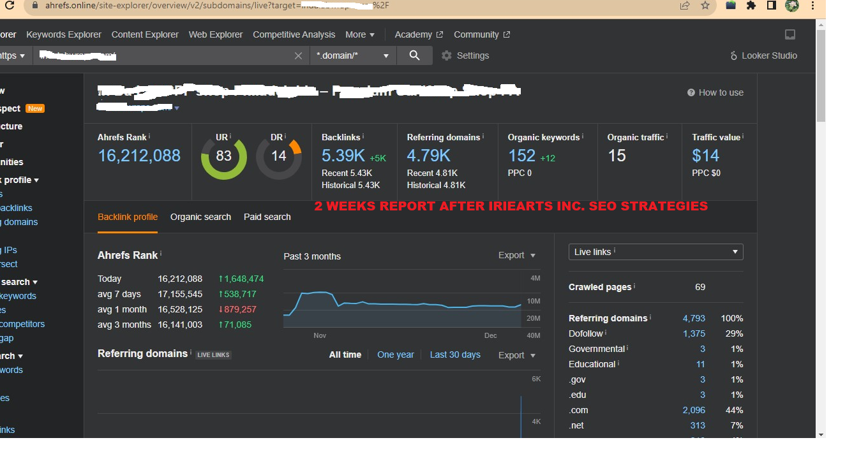Open Keywords Explorer in top navigation
The image size is (868, 468).
pos(64,34)
